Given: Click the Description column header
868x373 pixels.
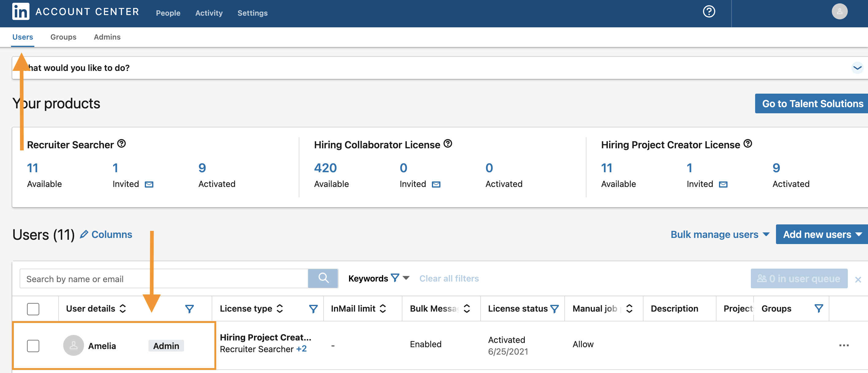Looking at the screenshot, I should [x=674, y=308].
